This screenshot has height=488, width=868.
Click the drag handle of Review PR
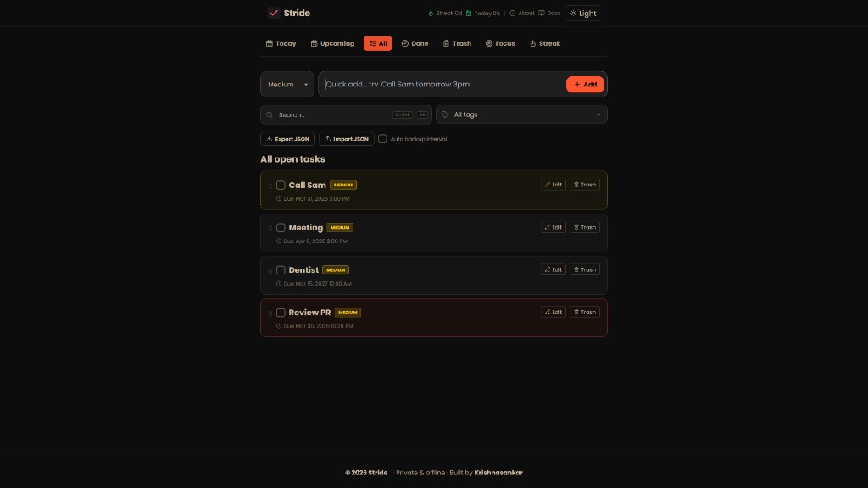pos(270,313)
